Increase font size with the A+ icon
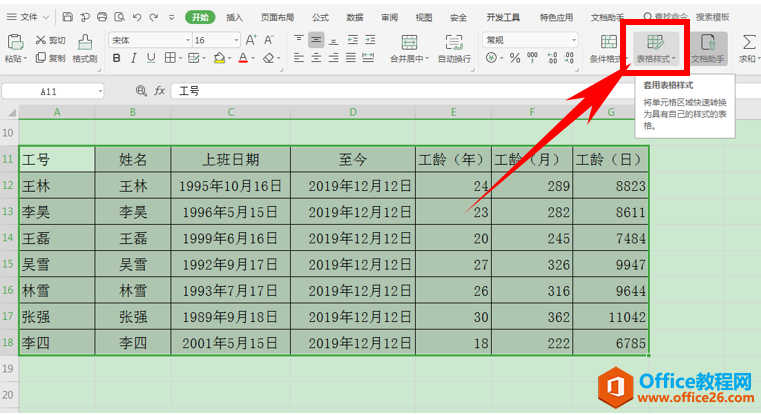This screenshot has width=761, height=415. (x=251, y=40)
